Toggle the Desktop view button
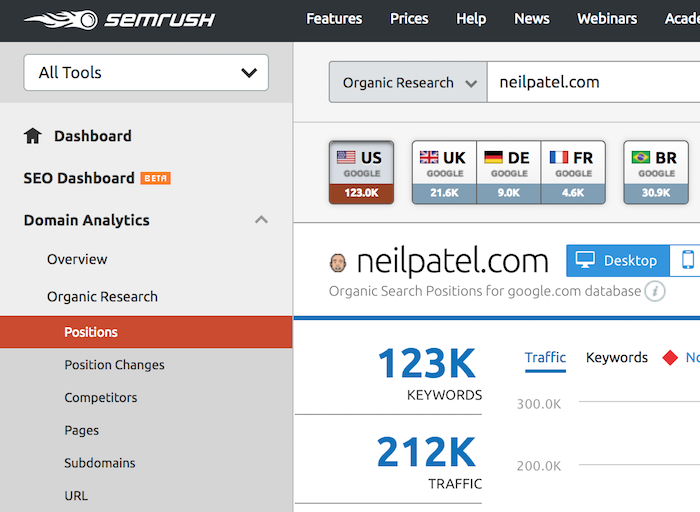Screen dimensions: 700x512 [x=618, y=260]
